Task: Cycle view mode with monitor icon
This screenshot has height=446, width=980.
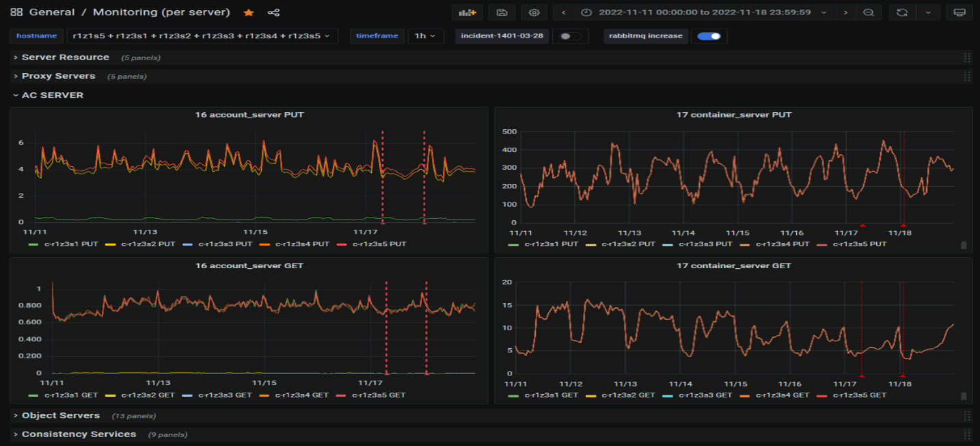Action: point(959,12)
